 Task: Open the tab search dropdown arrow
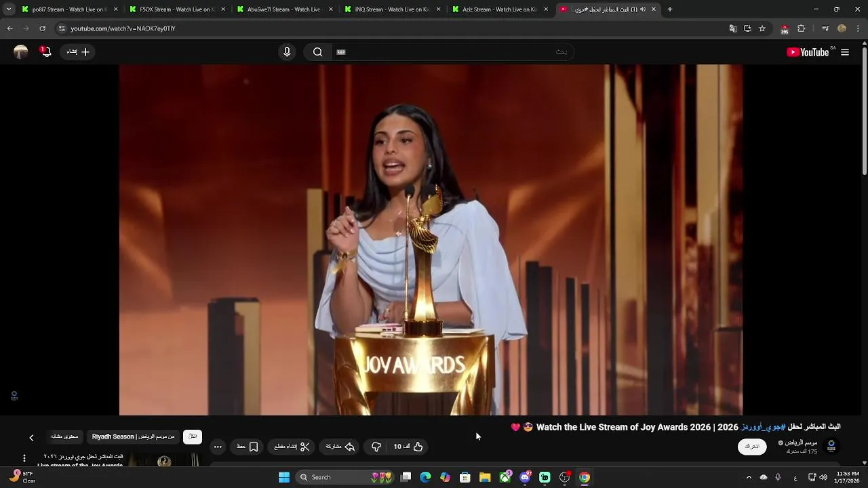click(9, 9)
